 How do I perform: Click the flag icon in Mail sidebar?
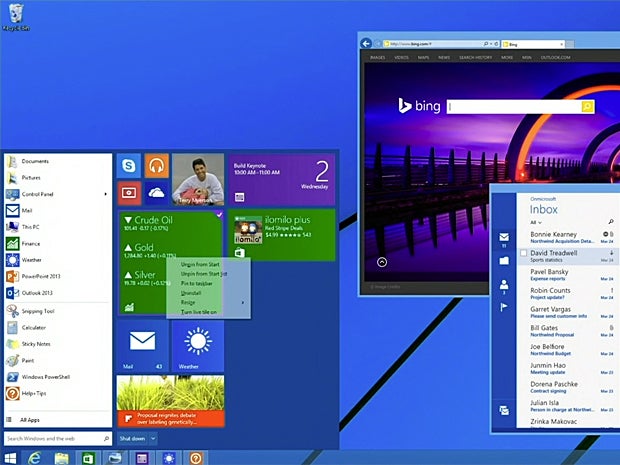tap(504, 307)
